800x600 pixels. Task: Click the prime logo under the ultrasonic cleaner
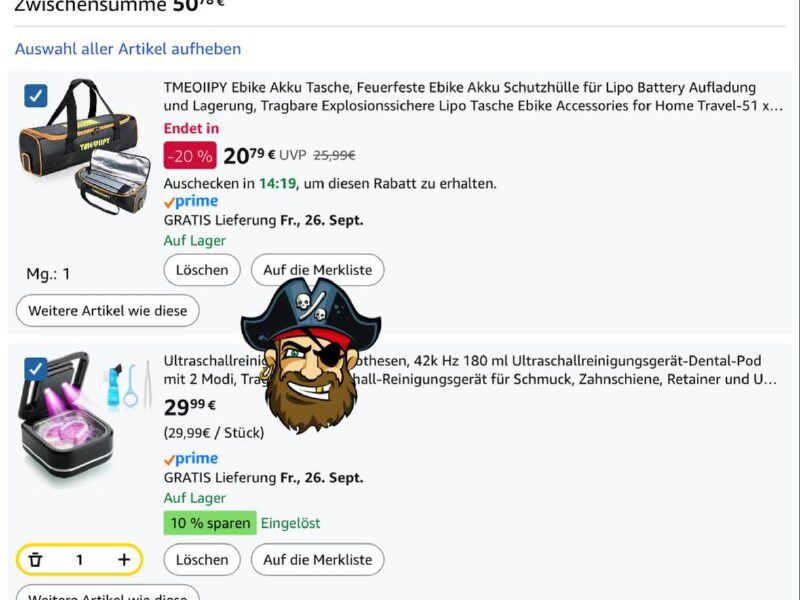pos(191,459)
